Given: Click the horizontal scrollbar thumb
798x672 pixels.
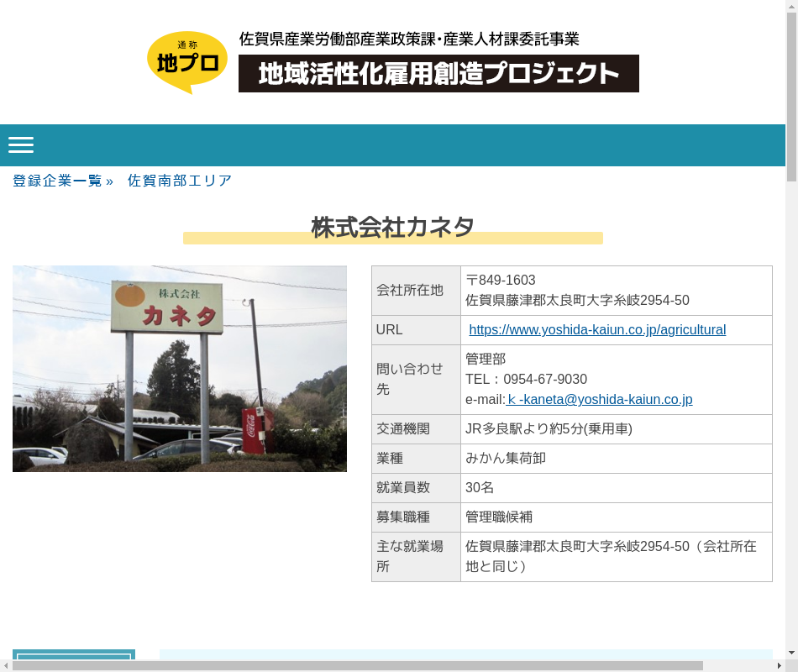Looking at the screenshot, I should (x=357, y=665).
